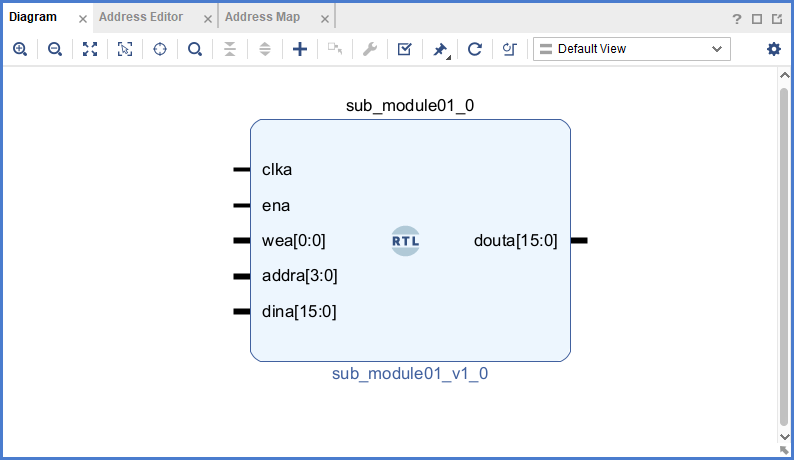Click the Auto-fit selection crosshair icon

pyautogui.click(x=160, y=49)
